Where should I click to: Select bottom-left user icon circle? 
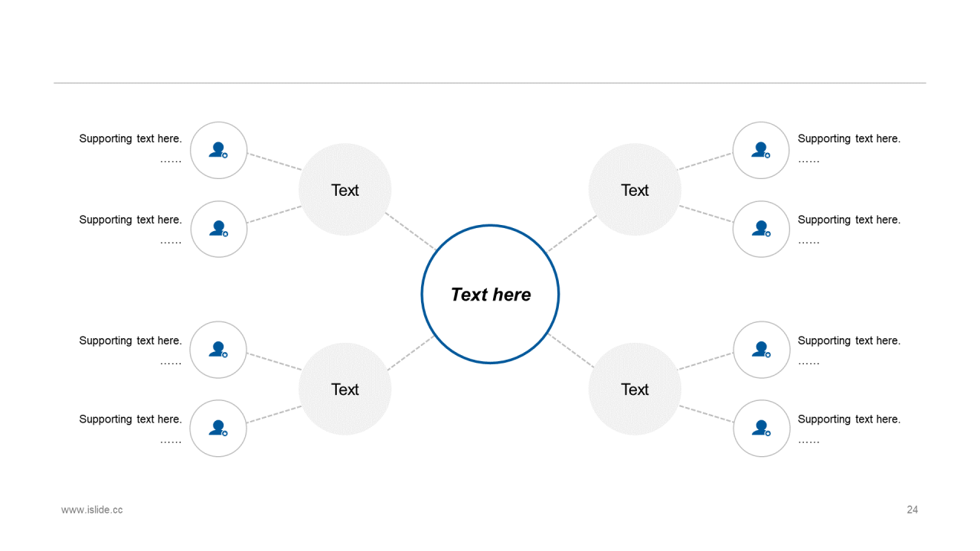click(219, 429)
